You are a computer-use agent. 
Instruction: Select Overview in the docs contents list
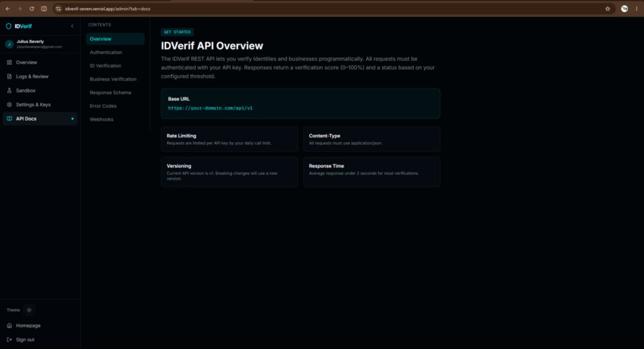click(115, 39)
